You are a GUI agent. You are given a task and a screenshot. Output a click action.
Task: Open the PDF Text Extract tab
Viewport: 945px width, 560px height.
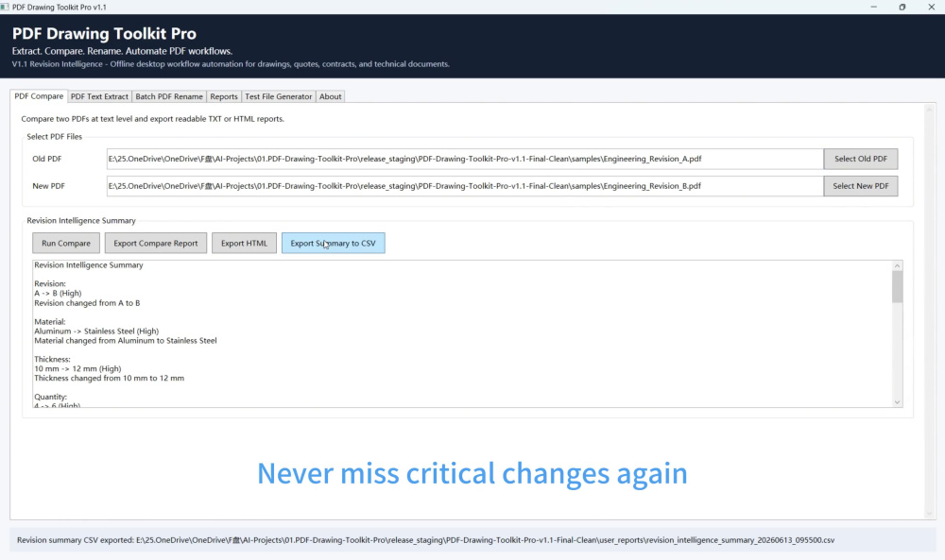coord(99,96)
